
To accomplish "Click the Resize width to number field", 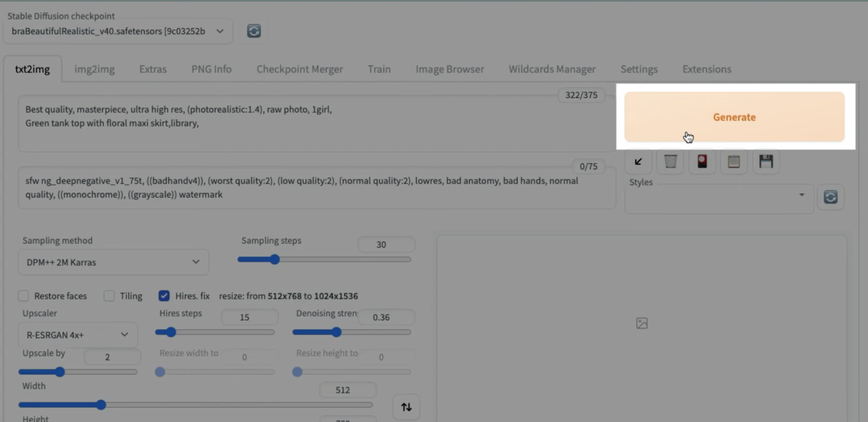I will 250,357.
